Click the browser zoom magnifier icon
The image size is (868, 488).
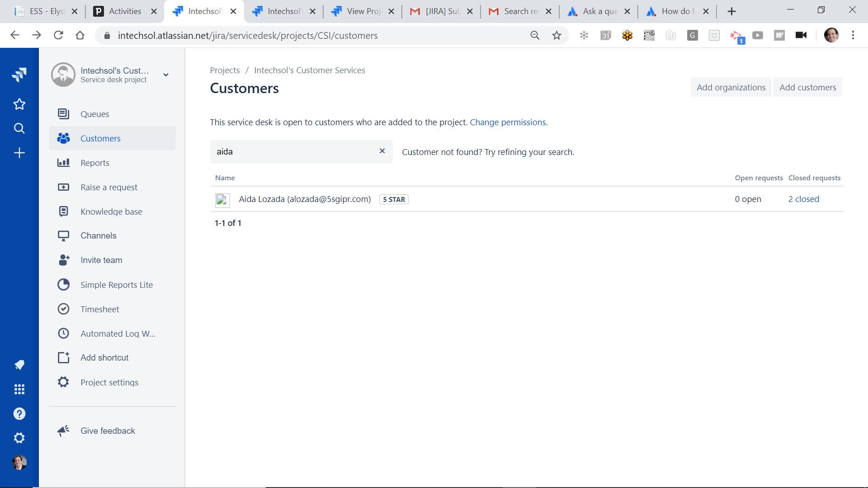[x=535, y=35]
